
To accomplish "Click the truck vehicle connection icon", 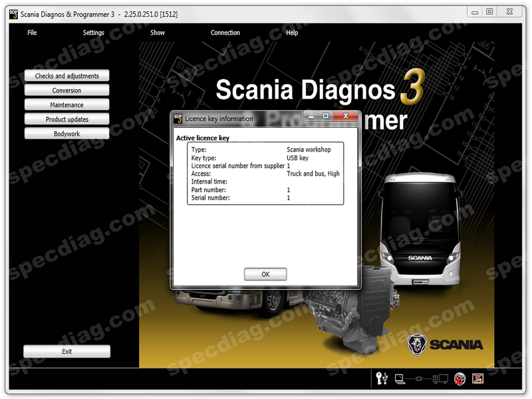I will click(439, 379).
